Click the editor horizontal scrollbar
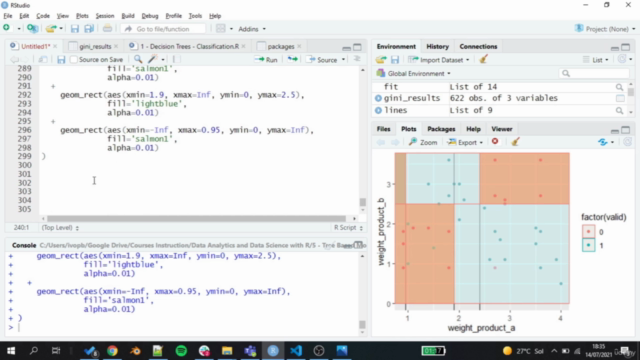This screenshot has height=360, width=640. point(196,218)
